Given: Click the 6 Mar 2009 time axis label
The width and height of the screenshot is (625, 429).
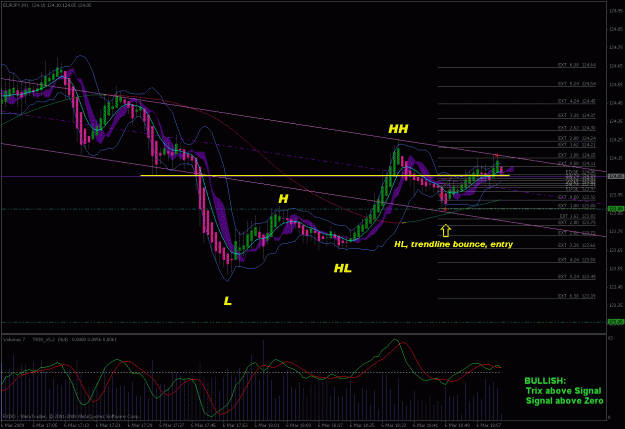Looking at the screenshot, I should point(13,425).
